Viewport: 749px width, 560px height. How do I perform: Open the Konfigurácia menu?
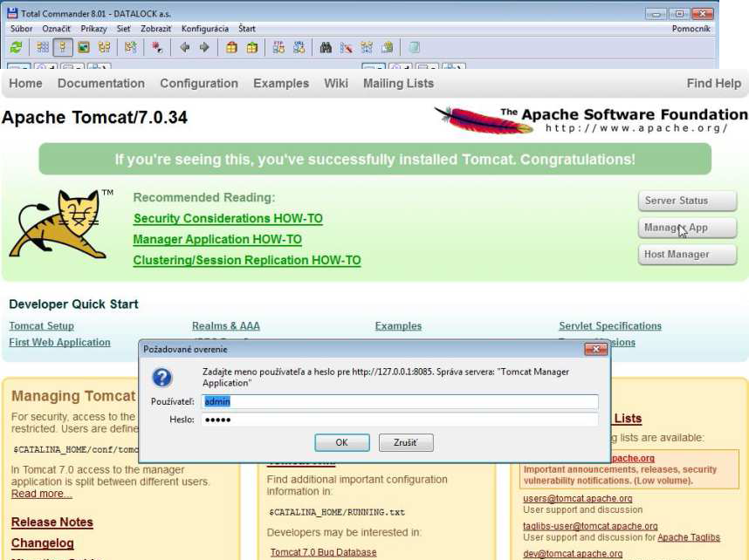[x=204, y=29]
